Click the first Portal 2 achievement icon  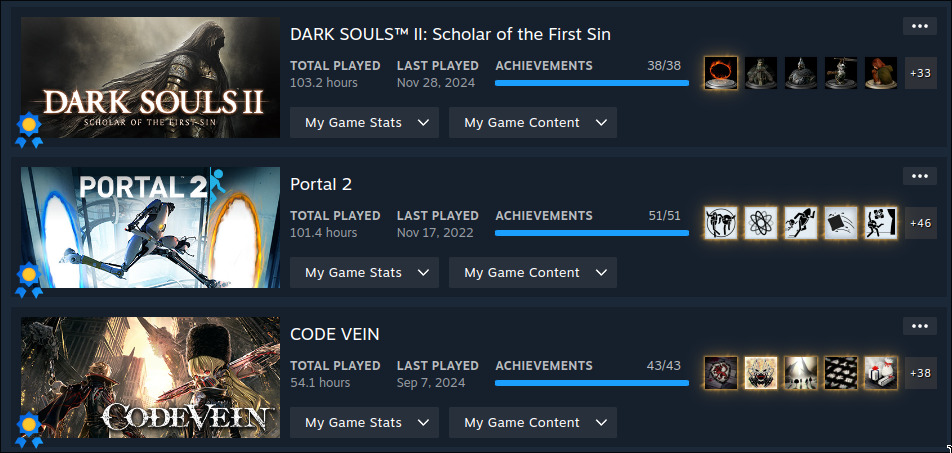coord(721,223)
